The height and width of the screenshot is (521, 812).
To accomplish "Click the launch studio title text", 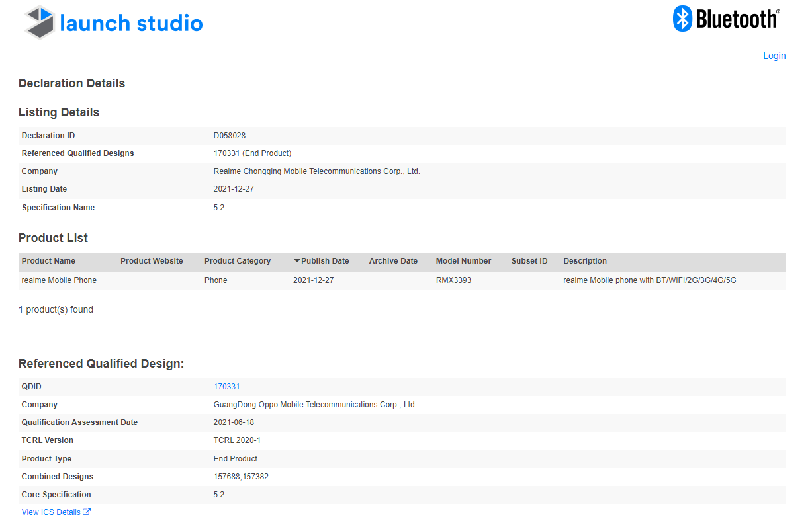I will pyautogui.click(x=131, y=23).
